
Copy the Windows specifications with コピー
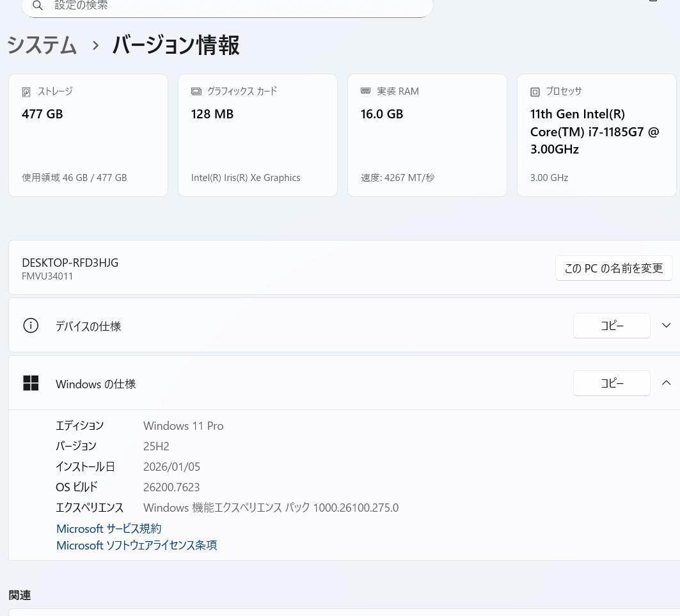coord(612,383)
